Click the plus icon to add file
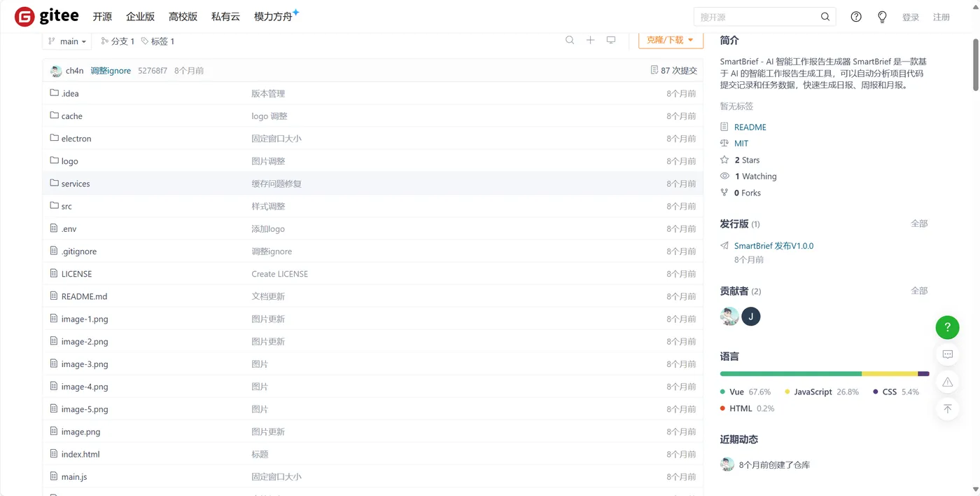Viewport: 980px width, 496px height. tap(590, 41)
